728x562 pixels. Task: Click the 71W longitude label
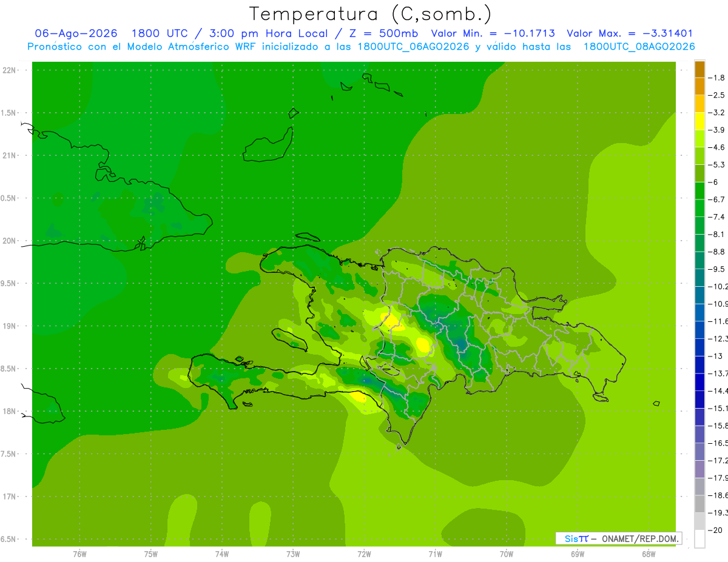point(435,555)
